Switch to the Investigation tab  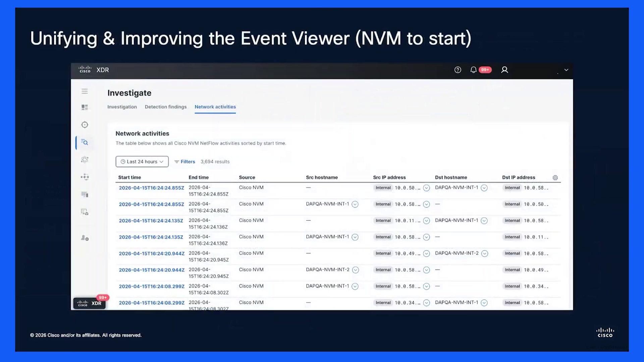click(122, 107)
